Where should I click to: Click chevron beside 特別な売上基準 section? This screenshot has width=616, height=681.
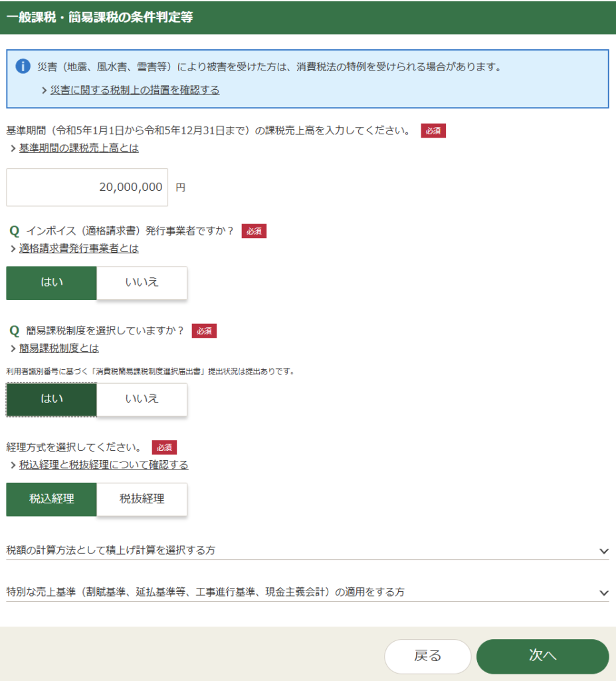point(603,593)
